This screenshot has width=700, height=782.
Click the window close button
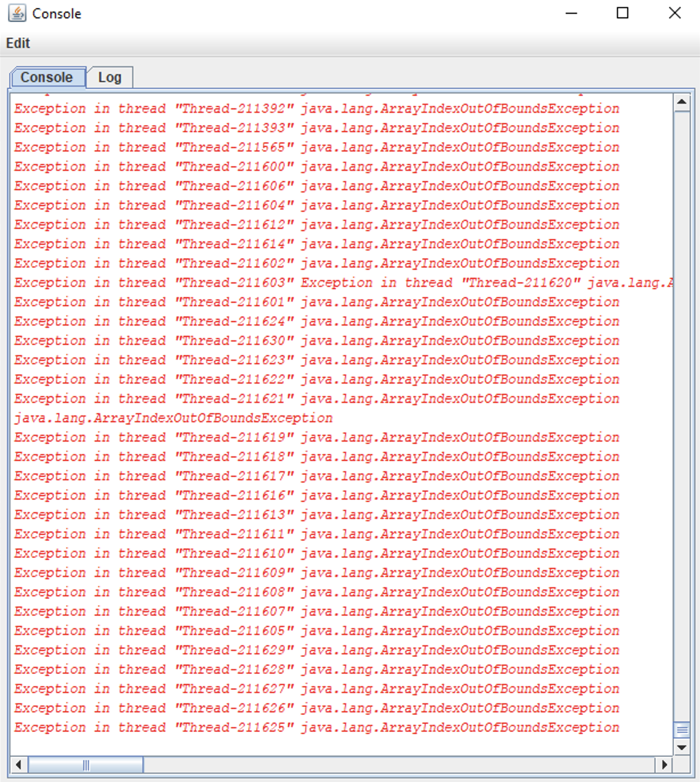tap(674, 13)
